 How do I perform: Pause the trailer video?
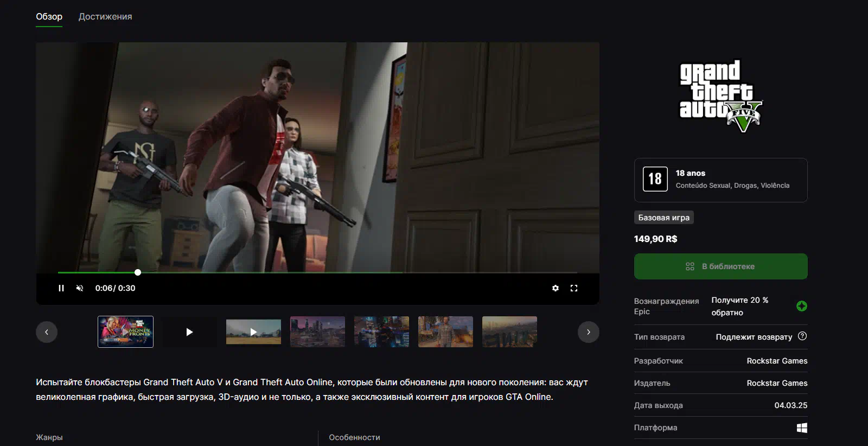pyautogui.click(x=61, y=288)
